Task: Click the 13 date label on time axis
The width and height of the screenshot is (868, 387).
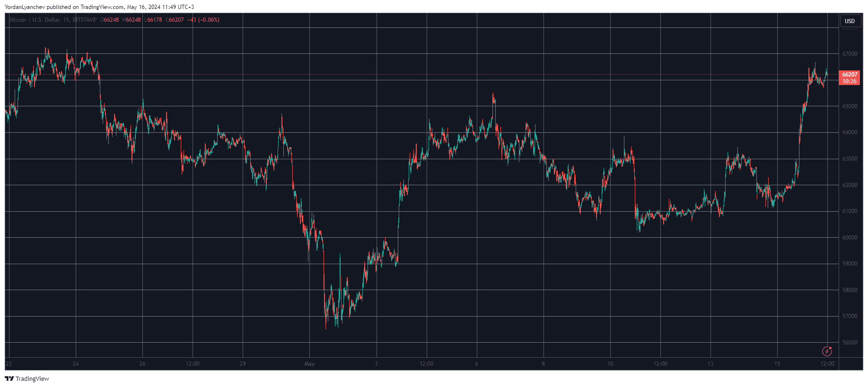Action: 710,364
